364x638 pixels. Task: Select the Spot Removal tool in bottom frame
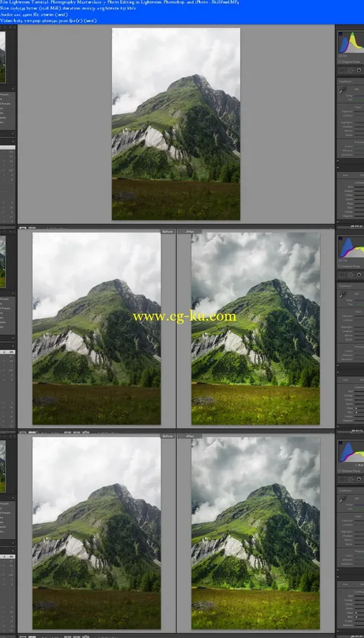point(350,479)
